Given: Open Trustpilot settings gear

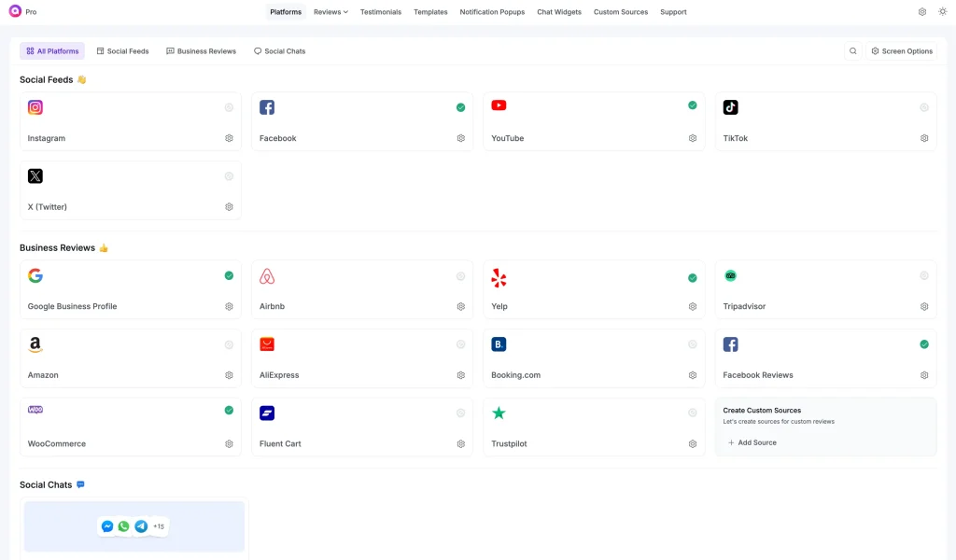Looking at the screenshot, I should (693, 444).
